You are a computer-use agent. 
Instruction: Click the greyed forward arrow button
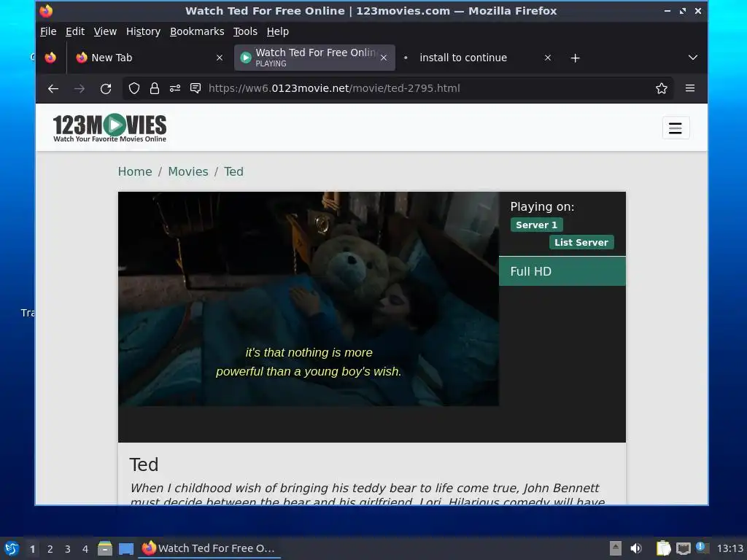[x=80, y=88]
